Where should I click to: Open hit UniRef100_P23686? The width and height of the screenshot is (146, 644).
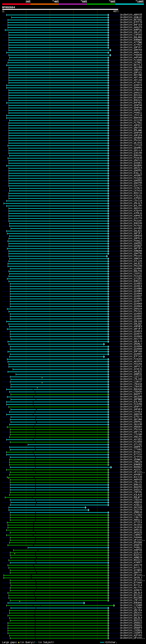coord(131,60)
